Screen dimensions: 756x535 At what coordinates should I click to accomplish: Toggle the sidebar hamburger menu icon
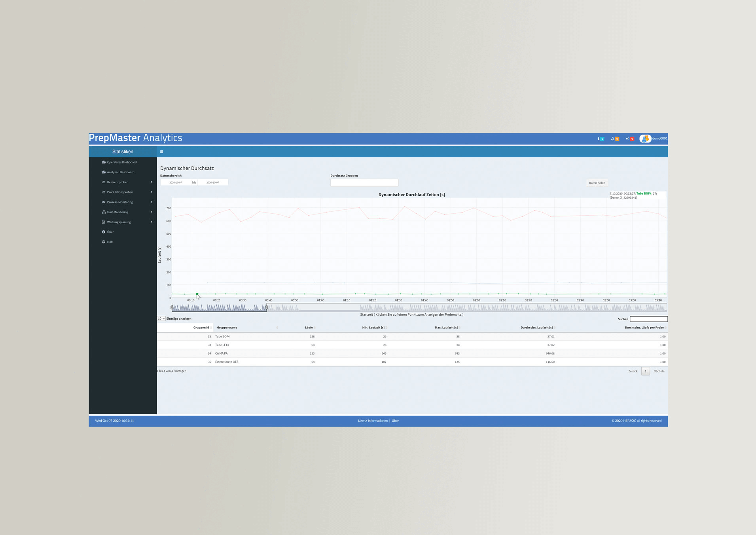coord(161,152)
